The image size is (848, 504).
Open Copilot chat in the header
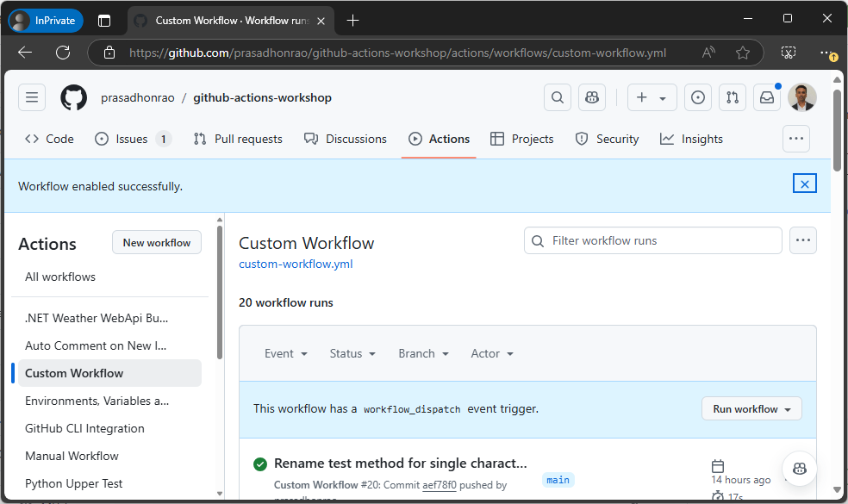coord(592,97)
